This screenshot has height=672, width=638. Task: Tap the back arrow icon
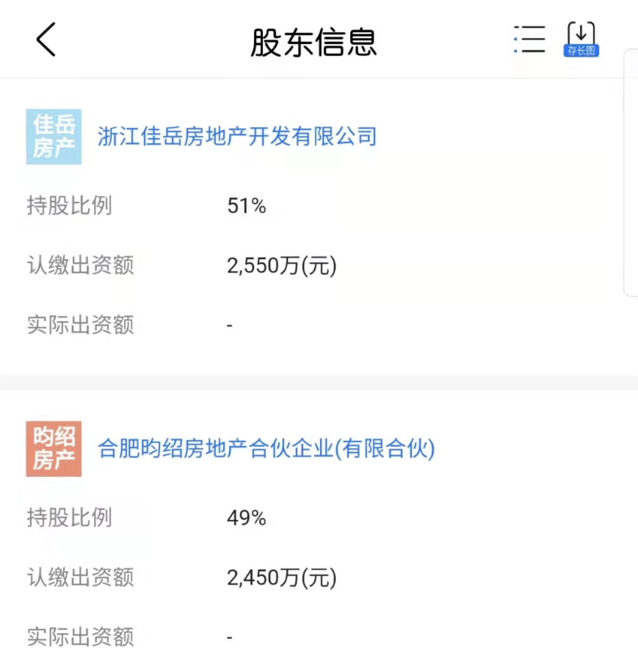(x=46, y=40)
